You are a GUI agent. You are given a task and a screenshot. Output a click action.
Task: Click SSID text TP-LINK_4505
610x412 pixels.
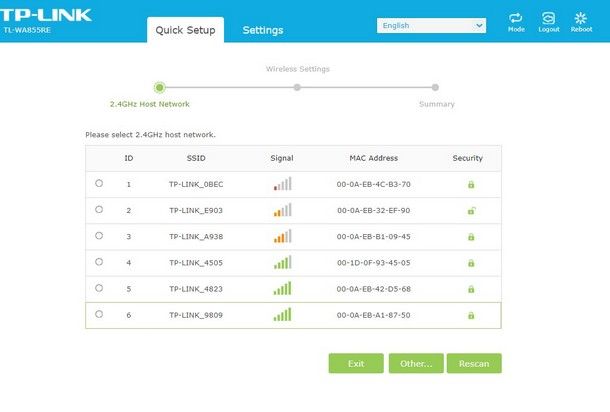[x=196, y=263]
